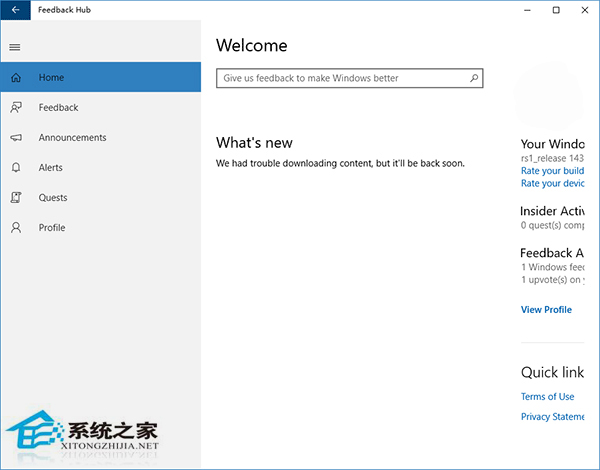Click the Feedback person-speech icon

coord(16,108)
